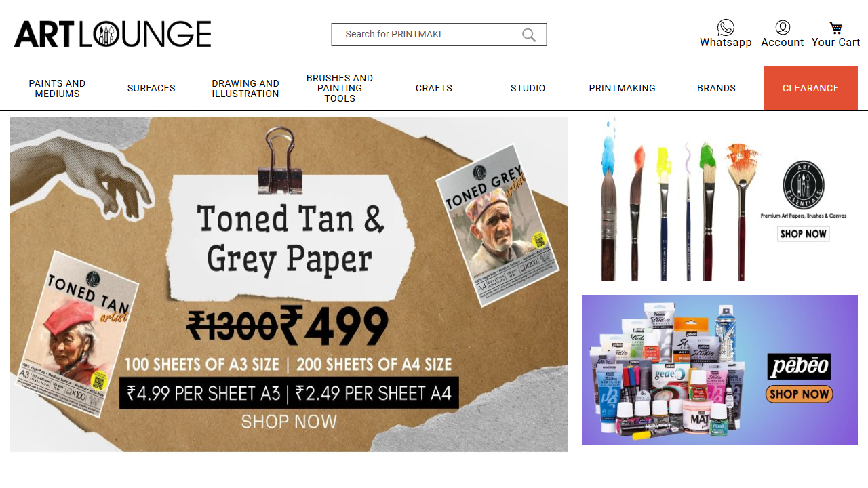868x488 pixels.
Task: Click Shop Now on Art Essentials banner
Action: click(804, 234)
